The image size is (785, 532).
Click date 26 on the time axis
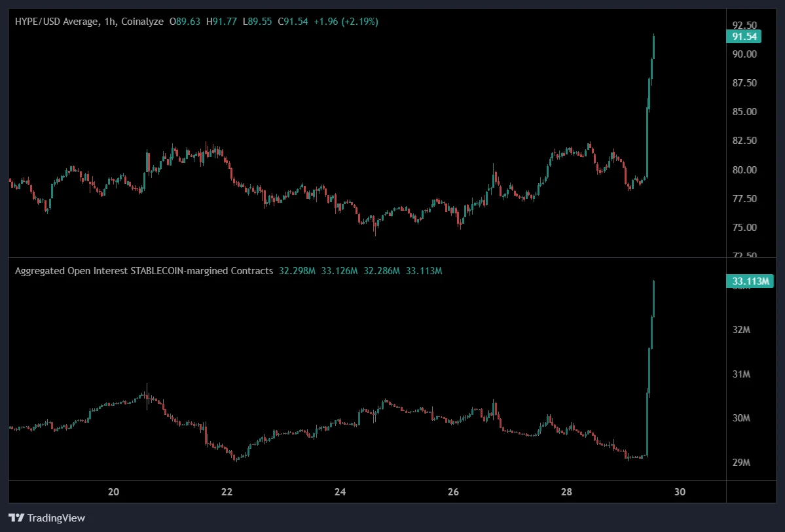tap(453, 492)
